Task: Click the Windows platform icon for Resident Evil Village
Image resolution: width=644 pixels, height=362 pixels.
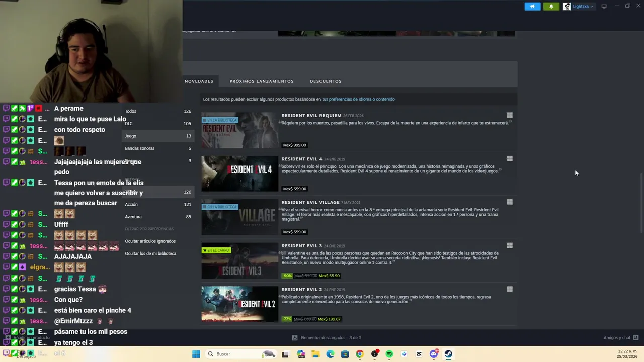Action: pyautogui.click(x=510, y=202)
